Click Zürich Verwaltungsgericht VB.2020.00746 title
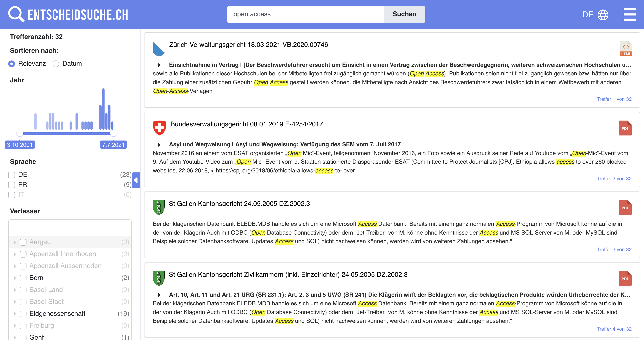 pos(248,45)
